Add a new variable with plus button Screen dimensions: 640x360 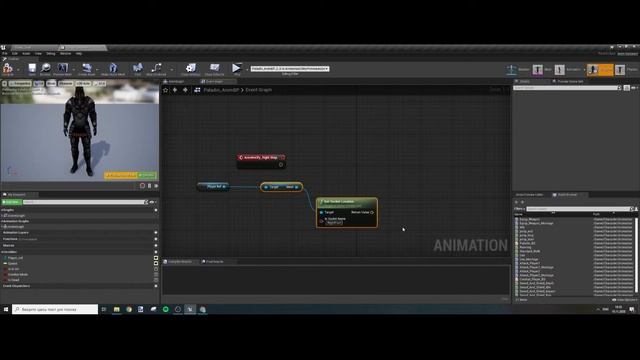(156, 252)
